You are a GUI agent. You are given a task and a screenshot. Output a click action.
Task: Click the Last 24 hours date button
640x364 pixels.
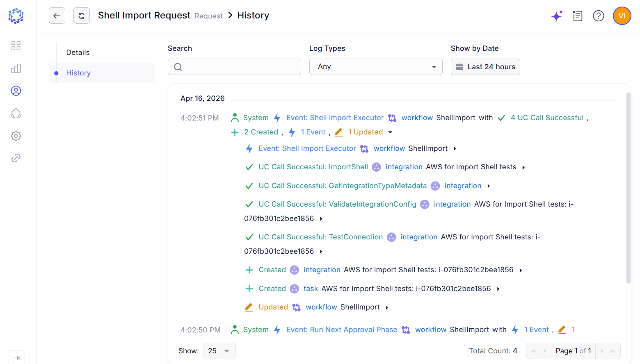coord(485,67)
